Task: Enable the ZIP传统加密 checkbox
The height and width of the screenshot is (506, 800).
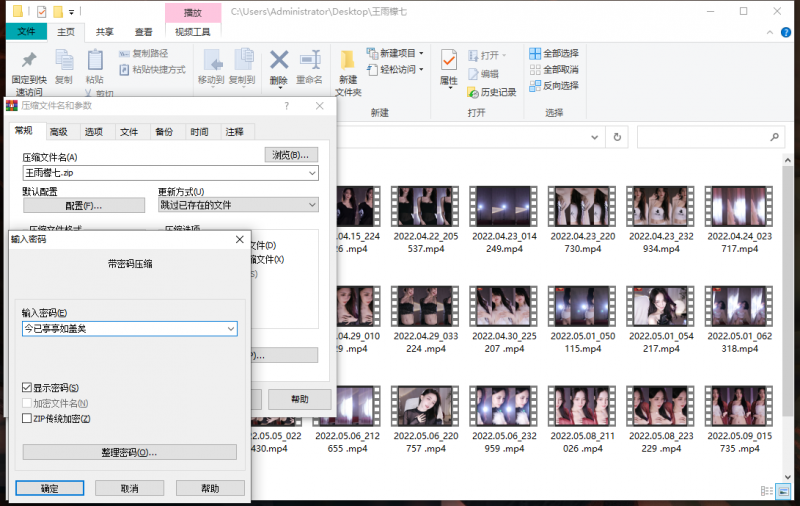Action: click(x=27, y=418)
